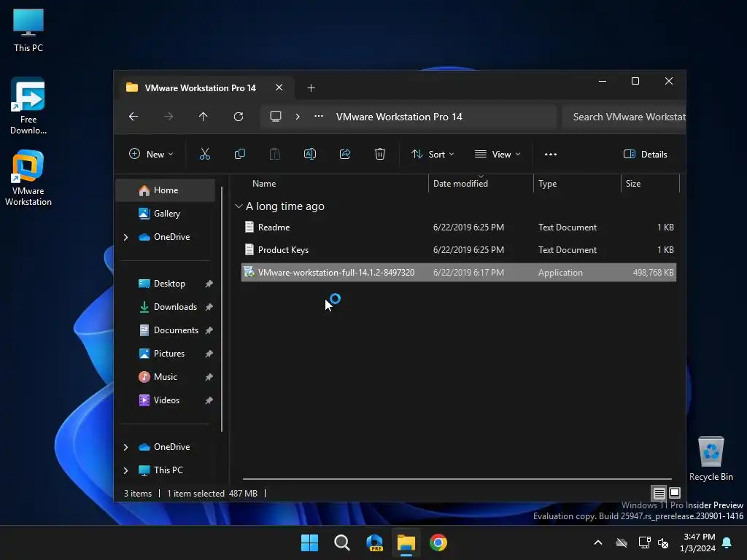Switch to large thumbnails view in status bar
This screenshot has height=560, width=747.
(675, 493)
